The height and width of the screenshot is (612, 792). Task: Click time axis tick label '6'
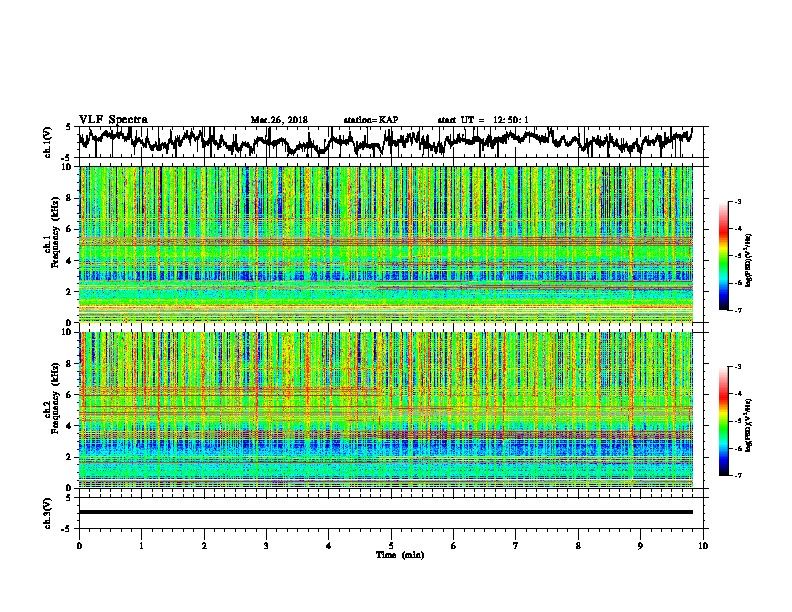pos(454,545)
